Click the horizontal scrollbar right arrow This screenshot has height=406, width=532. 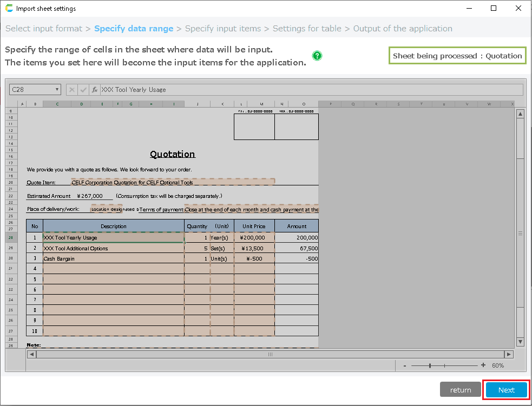coord(508,354)
